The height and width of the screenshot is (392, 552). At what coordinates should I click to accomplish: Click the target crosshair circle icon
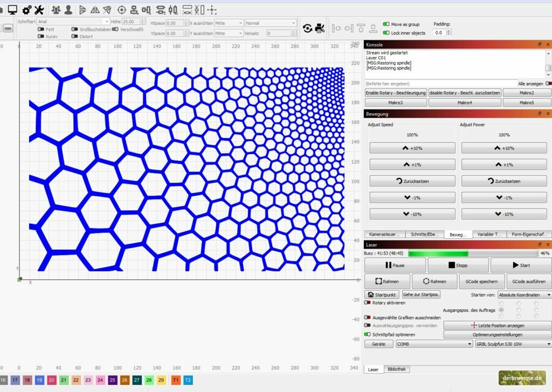pyautogui.click(x=121, y=10)
